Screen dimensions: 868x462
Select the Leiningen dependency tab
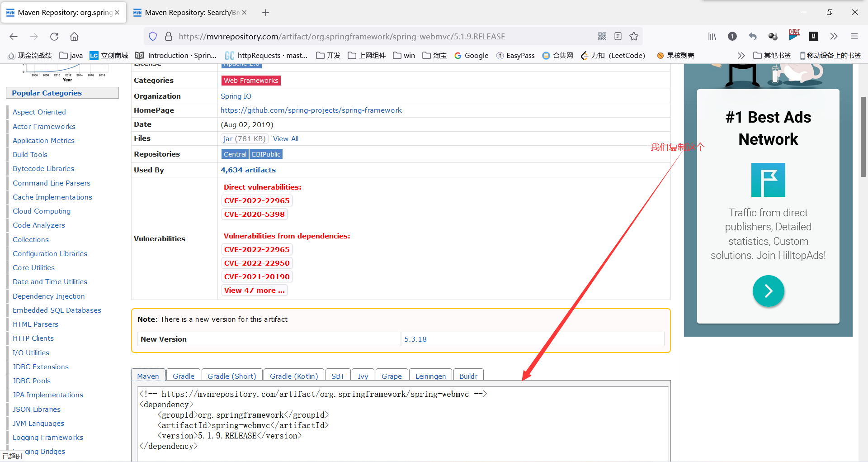(430, 376)
